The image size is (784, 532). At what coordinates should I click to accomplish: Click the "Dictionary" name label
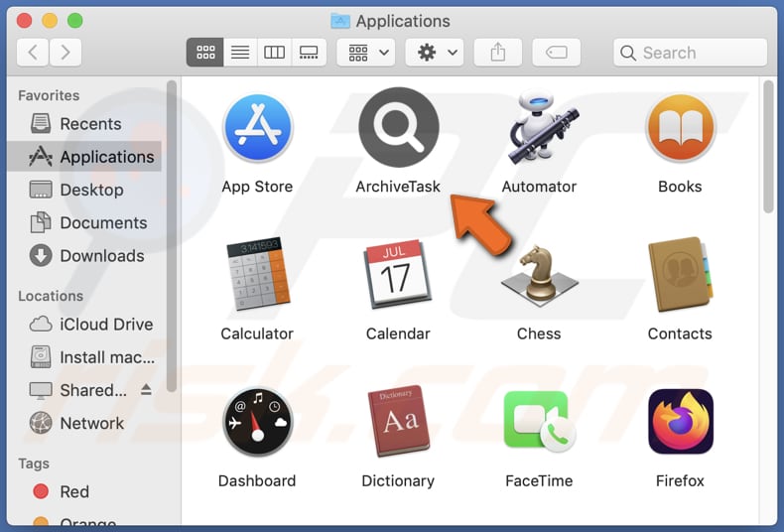(398, 480)
